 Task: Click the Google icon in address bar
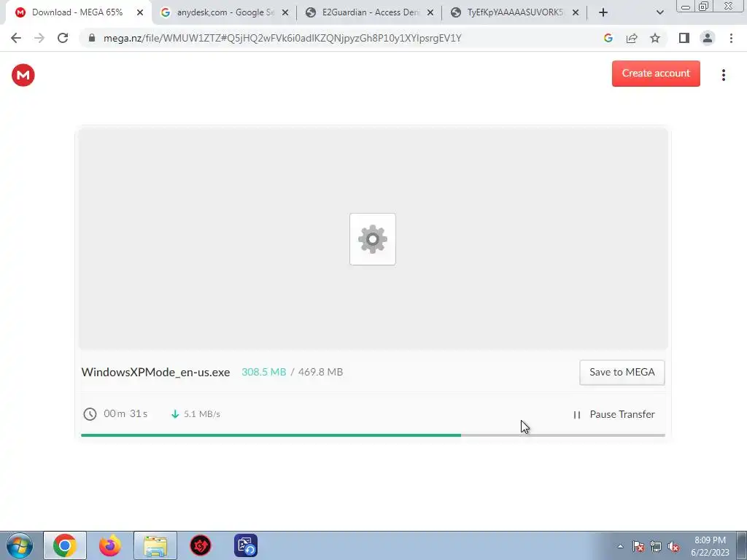(608, 38)
